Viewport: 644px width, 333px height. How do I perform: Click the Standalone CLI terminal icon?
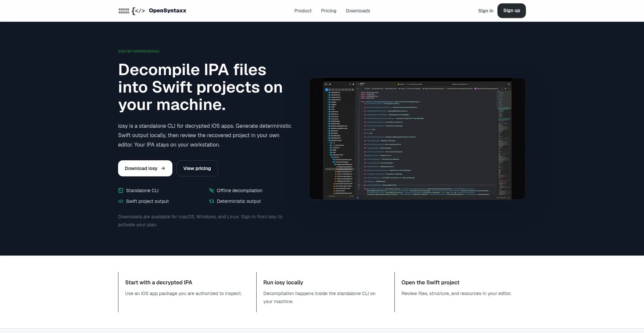click(x=121, y=190)
